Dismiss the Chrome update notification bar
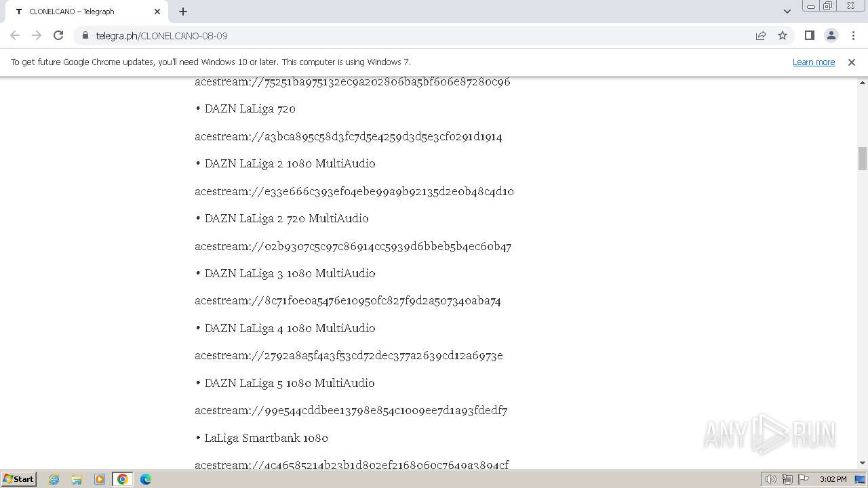 852,62
